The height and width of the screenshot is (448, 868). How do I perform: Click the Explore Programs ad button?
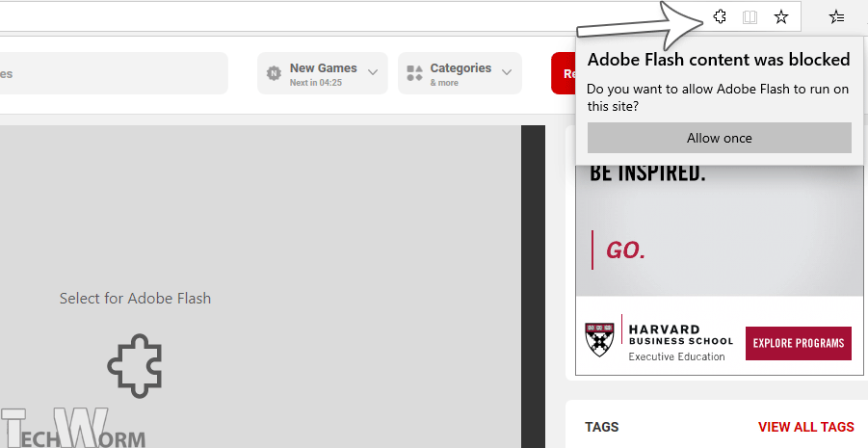pyautogui.click(x=799, y=343)
